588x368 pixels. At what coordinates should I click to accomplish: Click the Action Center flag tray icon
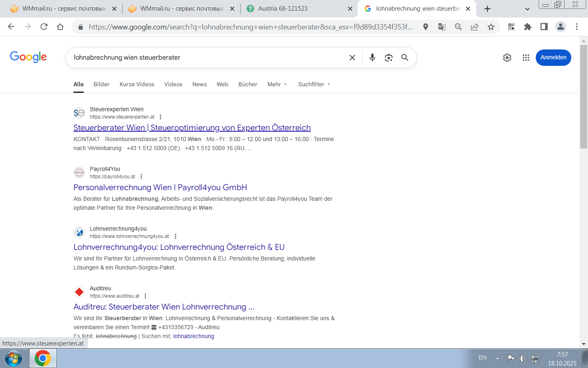point(510,359)
